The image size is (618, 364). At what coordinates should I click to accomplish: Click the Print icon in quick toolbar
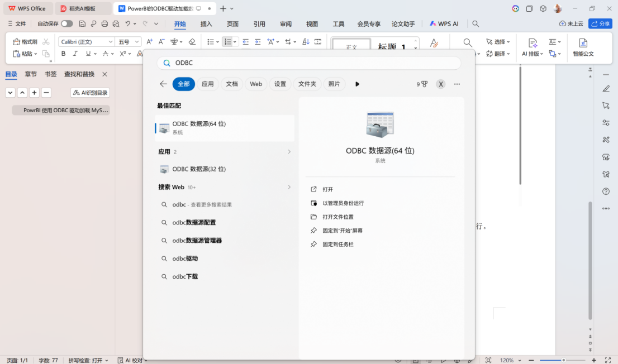104,23
